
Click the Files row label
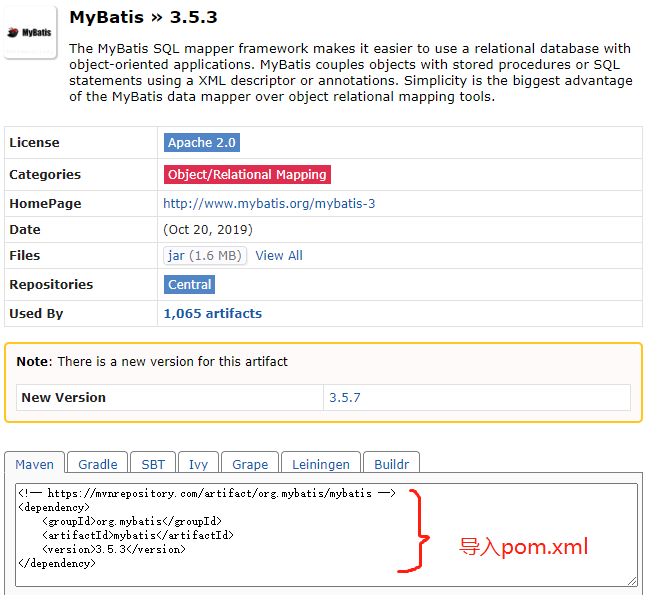pos(25,255)
